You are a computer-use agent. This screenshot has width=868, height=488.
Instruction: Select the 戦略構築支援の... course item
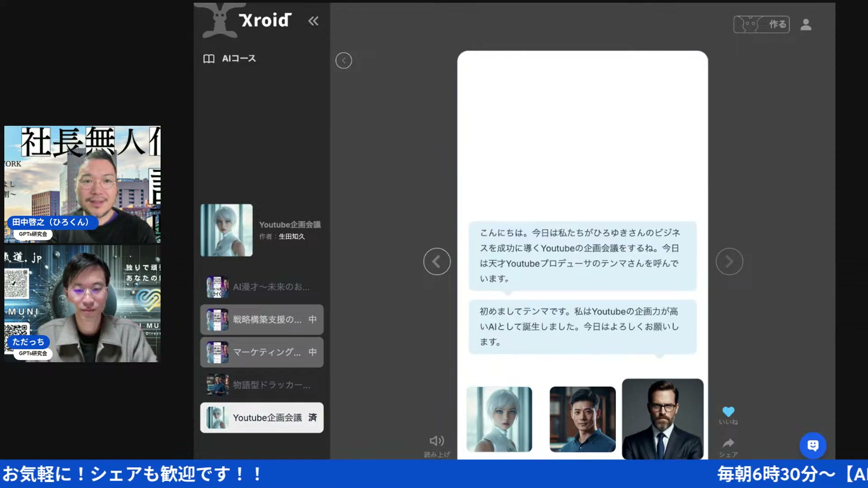(x=262, y=319)
